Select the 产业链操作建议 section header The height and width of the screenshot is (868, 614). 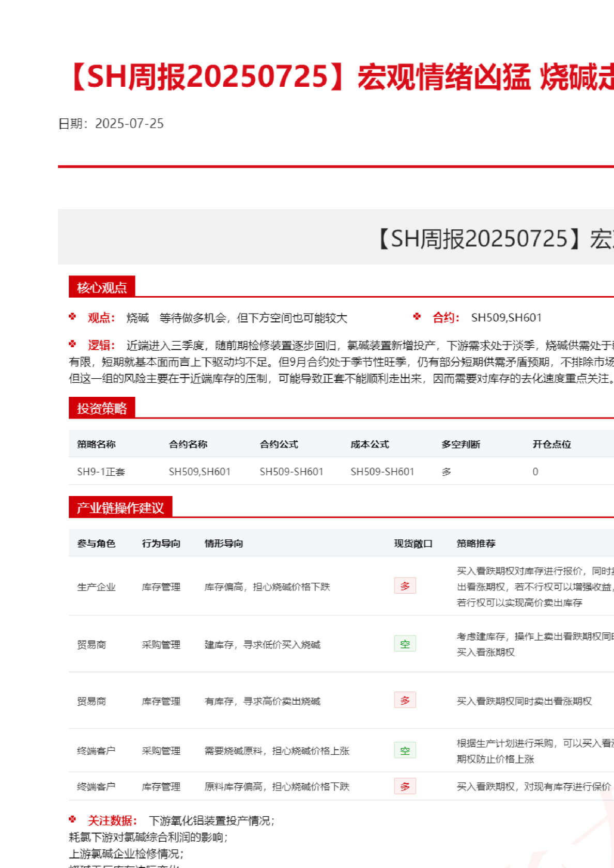coord(120,507)
